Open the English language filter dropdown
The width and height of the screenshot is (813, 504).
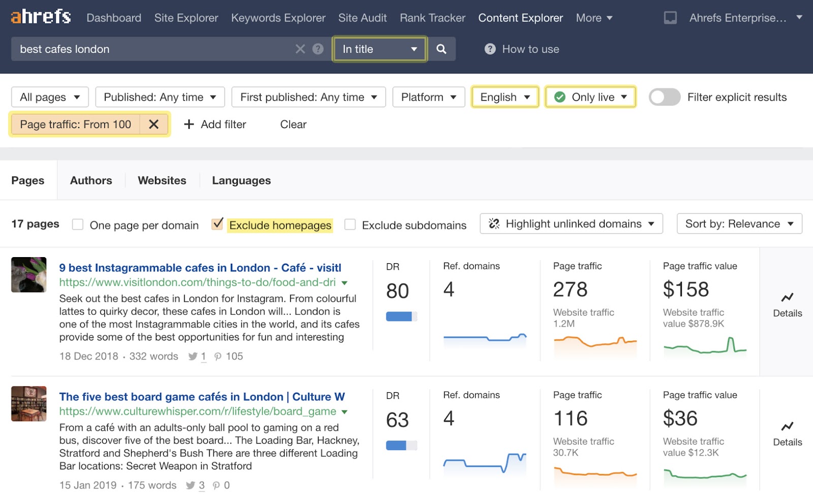pos(505,97)
